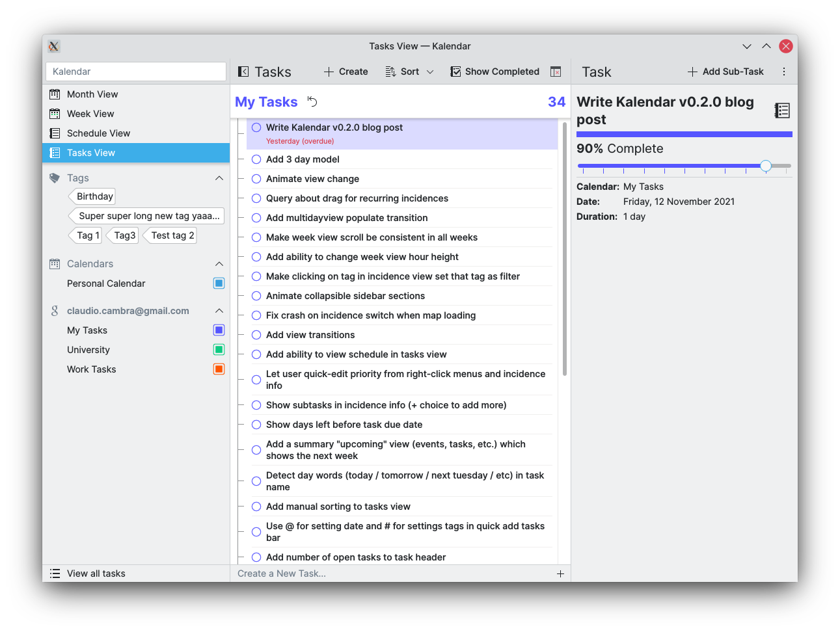Open Schedule View
This screenshot has height=632, width=840.
point(136,133)
